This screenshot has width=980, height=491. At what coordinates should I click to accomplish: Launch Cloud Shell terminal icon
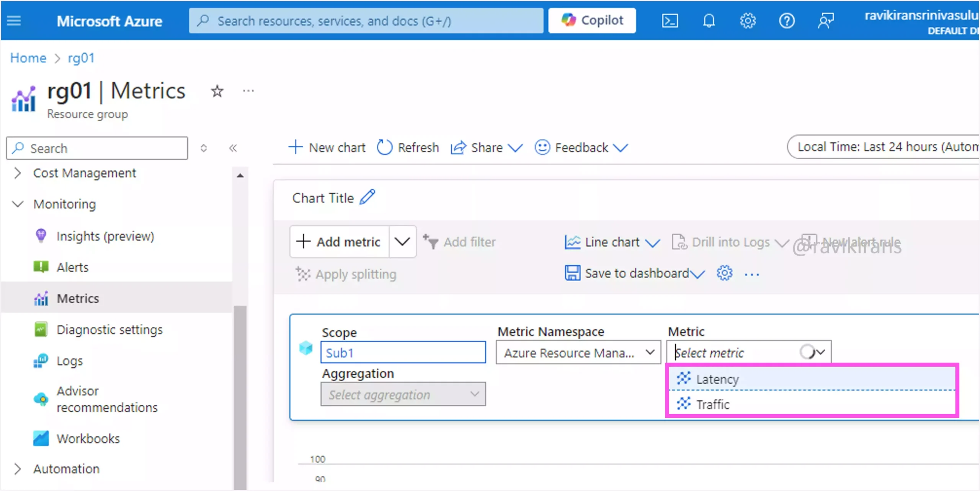(670, 21)
